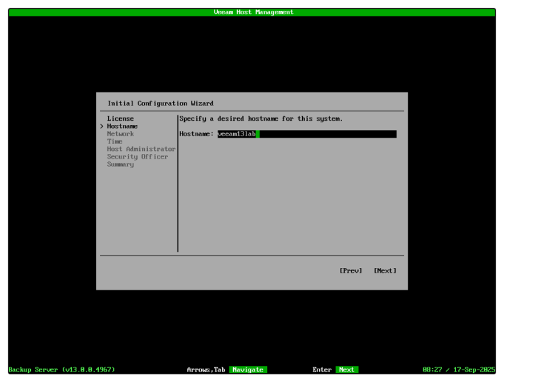The image size is (536, 392).
Task: Click the green Next hint in the status bar
Action: click(346, 370)
